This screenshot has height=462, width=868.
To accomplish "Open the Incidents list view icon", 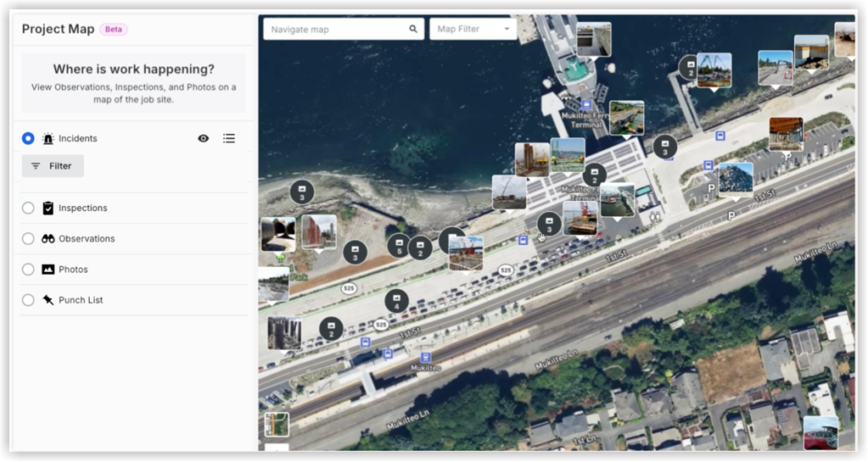I will point(229,138).
